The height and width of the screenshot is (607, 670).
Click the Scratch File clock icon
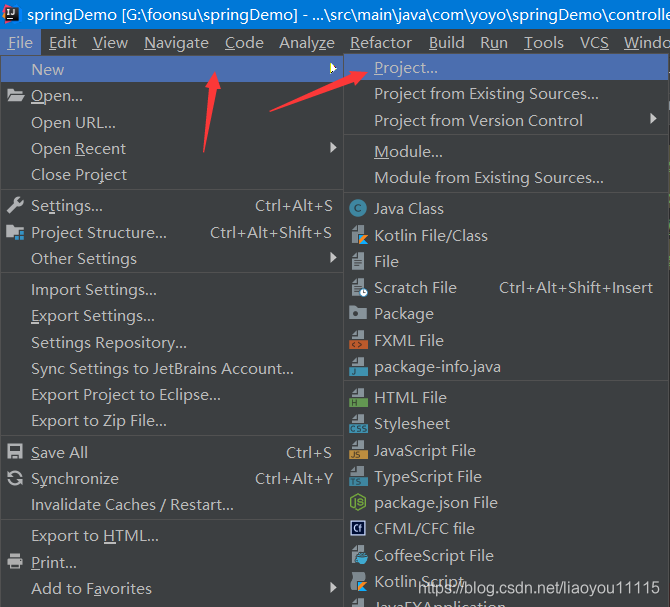(x=359, y=287)
